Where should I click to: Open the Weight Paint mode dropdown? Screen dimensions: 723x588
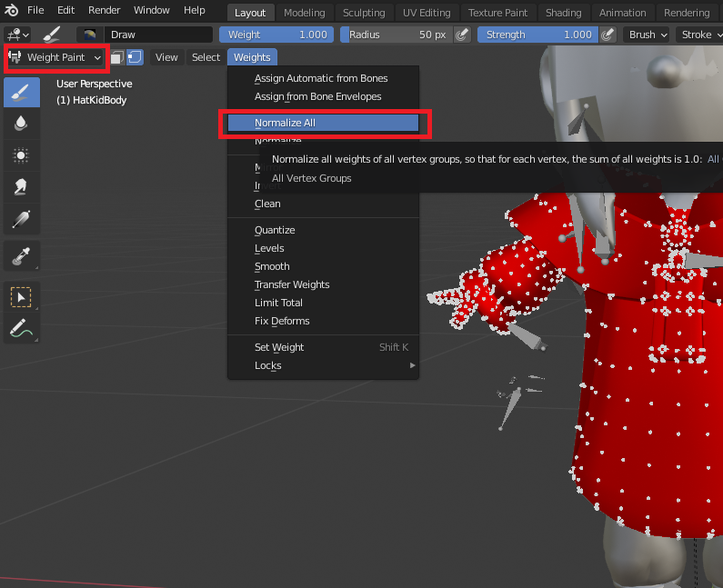click(x=55, y=57)
